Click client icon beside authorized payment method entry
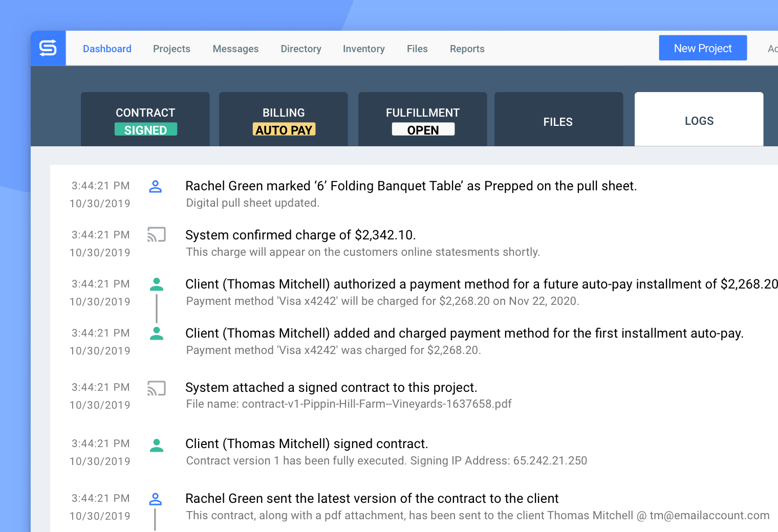 pyautogui.click(x=157, y=284)
